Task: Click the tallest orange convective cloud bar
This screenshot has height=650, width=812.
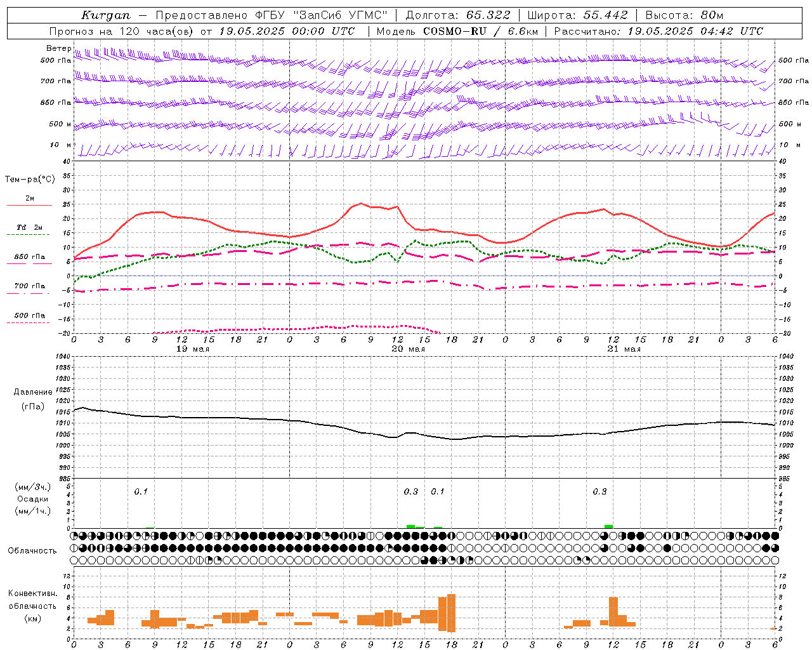Action: [451, 613]
